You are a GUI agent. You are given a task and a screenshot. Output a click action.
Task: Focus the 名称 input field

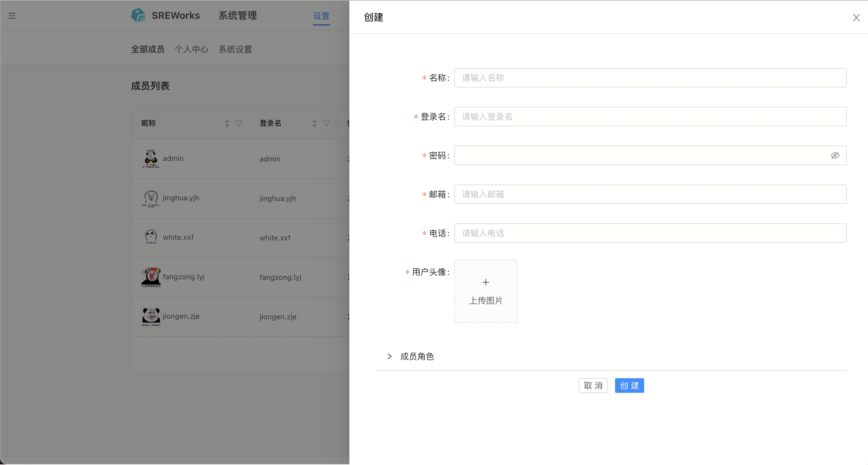point(650,78)
